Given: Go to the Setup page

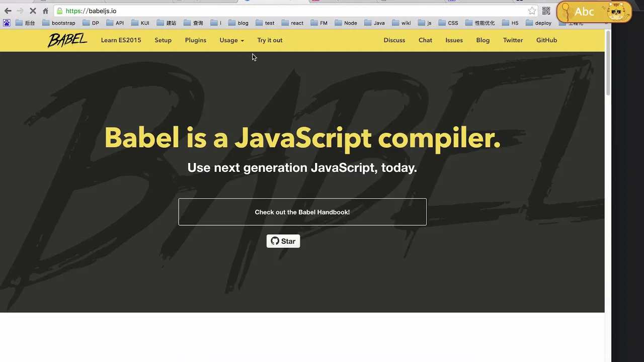Looking at the screenshot, I should (163, 40).
